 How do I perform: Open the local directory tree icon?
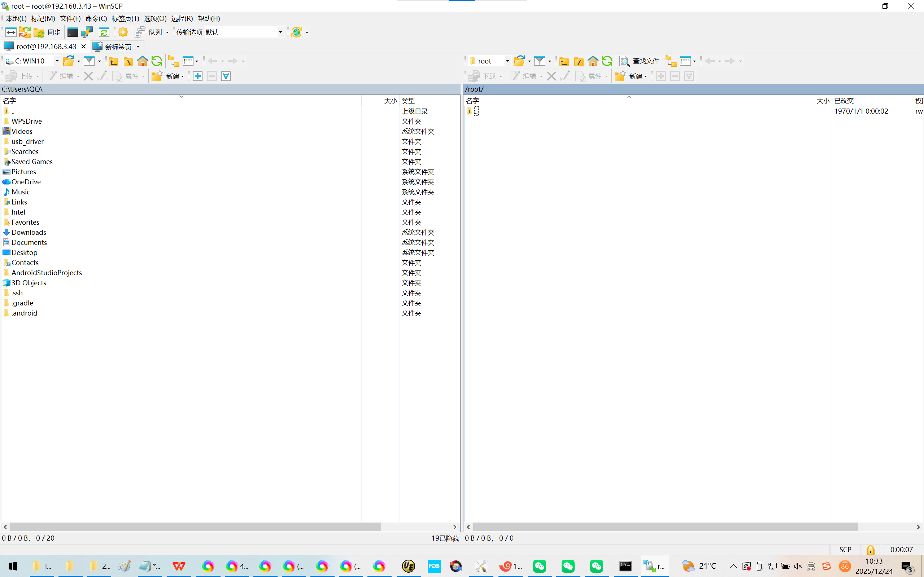click(x=174, y=61)
